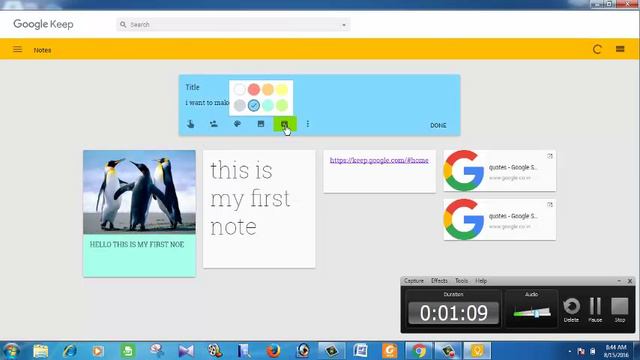Open Internet Explorer from taskbar
The height and width of the screenshot is (360, 640).
[69, 351]
